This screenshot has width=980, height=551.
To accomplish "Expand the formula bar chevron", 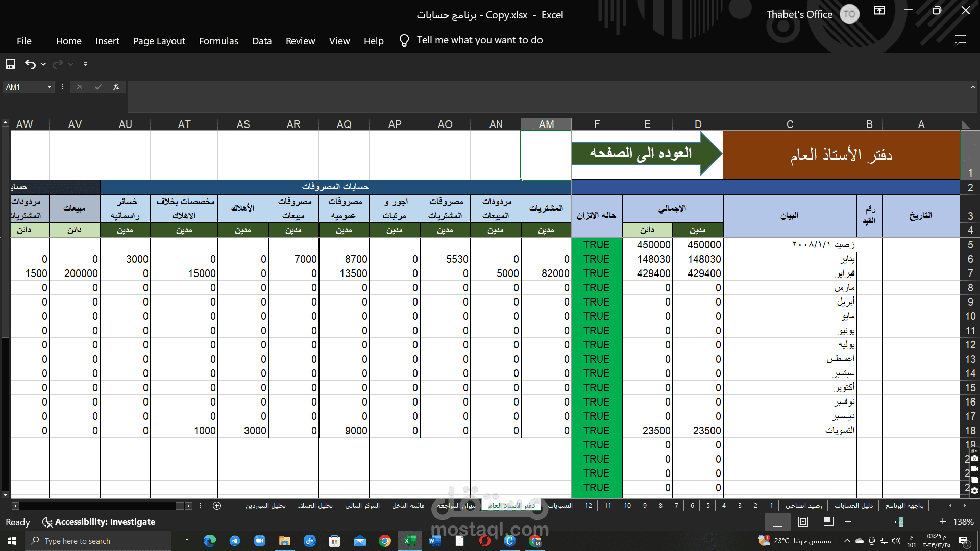I will [973, 87].
